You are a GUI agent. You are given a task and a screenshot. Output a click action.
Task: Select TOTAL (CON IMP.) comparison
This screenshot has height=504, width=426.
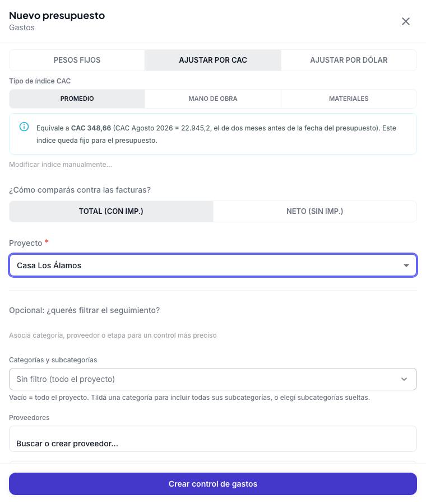pyautogui.click(x=111, y=211)
